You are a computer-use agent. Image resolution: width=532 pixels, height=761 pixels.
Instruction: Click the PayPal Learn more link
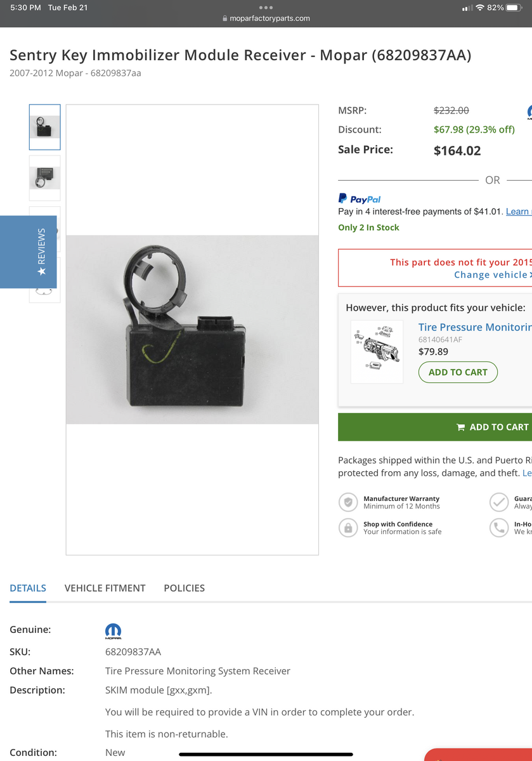tap(518, 212)
